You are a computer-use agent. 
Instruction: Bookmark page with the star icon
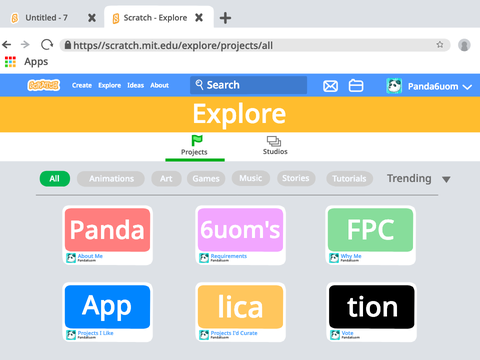coord(440,45)
